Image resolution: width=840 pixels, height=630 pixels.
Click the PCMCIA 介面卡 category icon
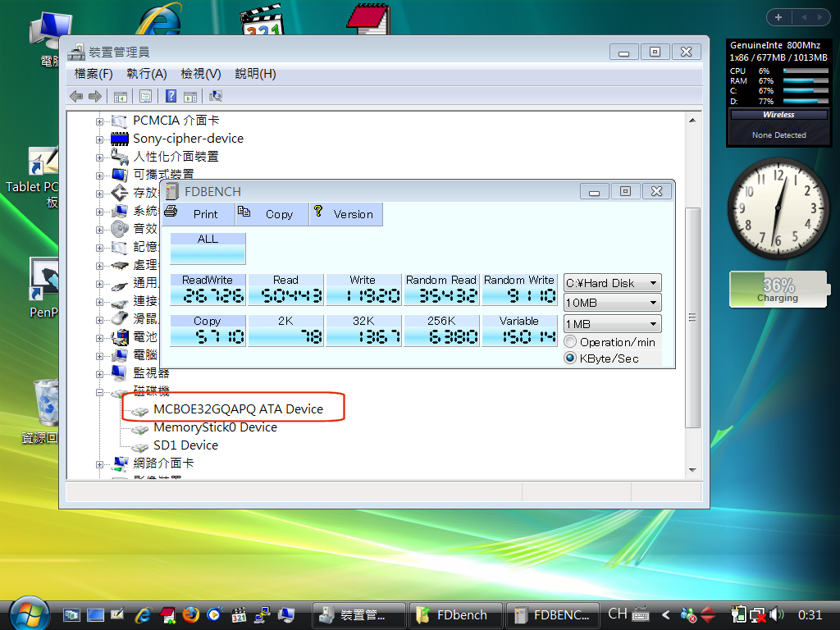(120, 121)
